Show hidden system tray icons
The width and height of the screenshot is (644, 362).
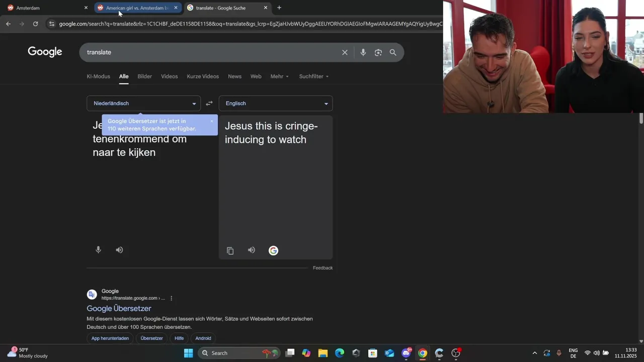click(x=534, y=353)
